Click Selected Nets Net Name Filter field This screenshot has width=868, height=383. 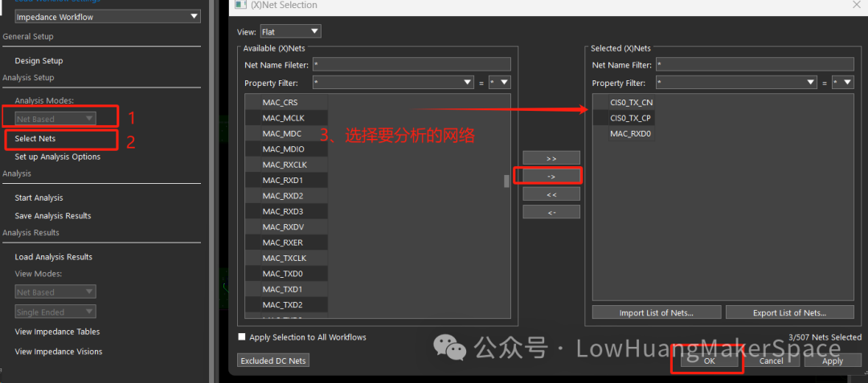pos(755,65)
